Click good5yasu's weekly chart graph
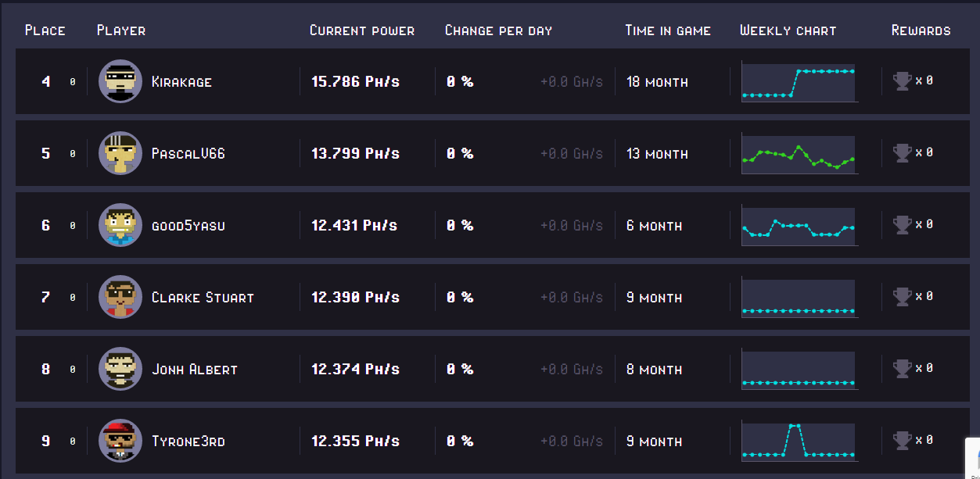 tap(799, 226)
